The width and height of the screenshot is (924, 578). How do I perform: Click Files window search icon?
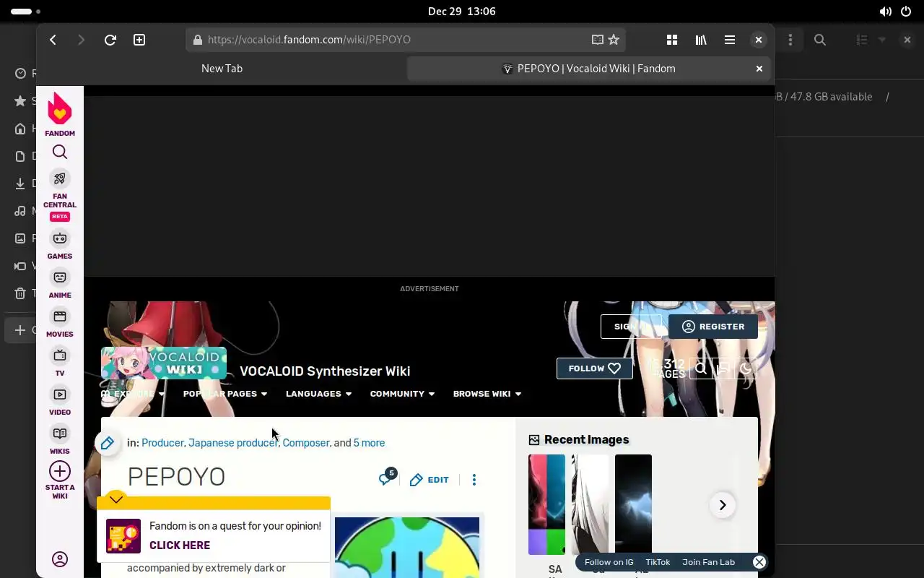[x=820, y=40]
